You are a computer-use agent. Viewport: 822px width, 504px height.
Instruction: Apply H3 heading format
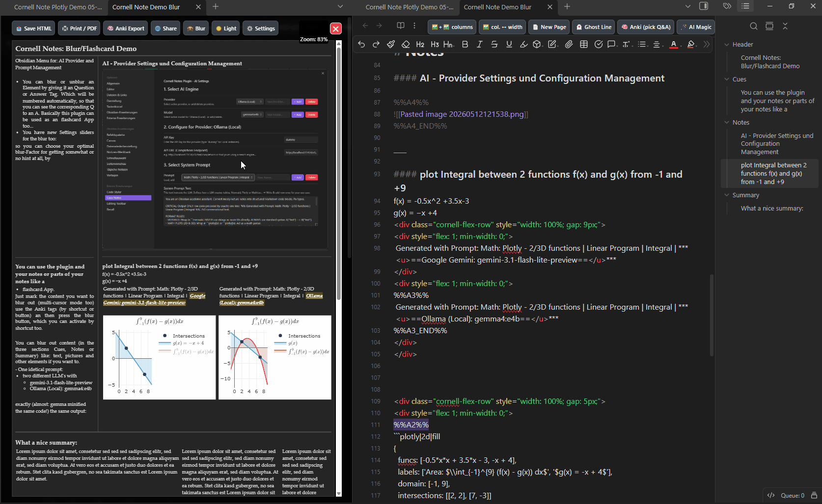click(x=435, y=44)
